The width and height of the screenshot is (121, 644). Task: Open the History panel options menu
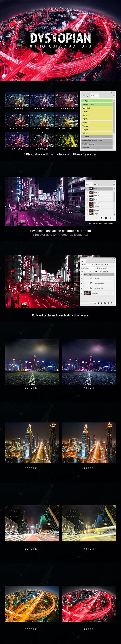click(114, 184)
